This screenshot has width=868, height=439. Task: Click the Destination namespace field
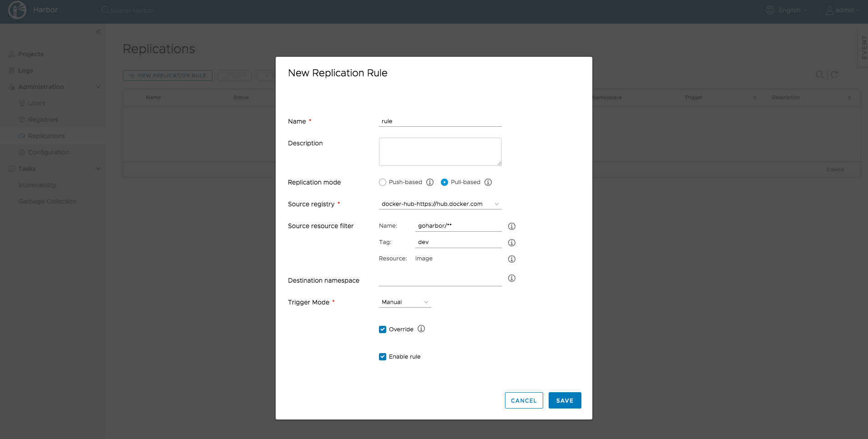[x=440, y=280]
